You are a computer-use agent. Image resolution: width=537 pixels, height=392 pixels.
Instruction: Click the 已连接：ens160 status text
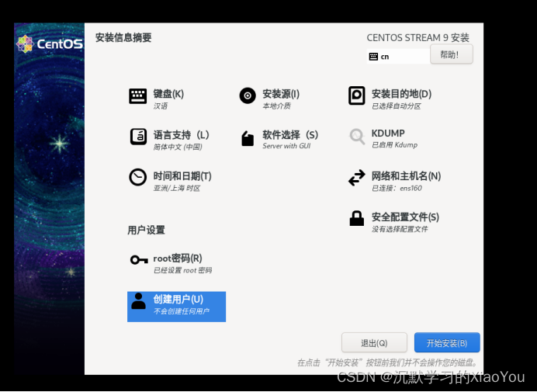[397, 188]
